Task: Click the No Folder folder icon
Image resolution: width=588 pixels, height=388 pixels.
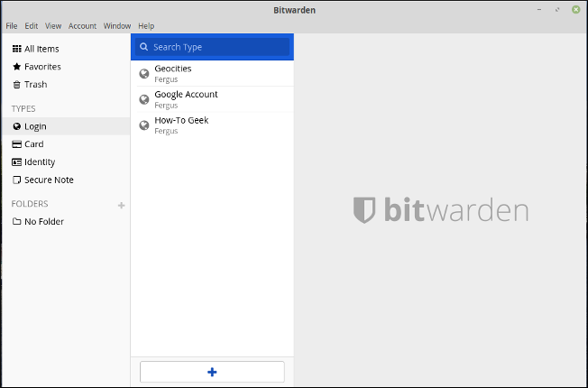Action: [x=16, y=221]
